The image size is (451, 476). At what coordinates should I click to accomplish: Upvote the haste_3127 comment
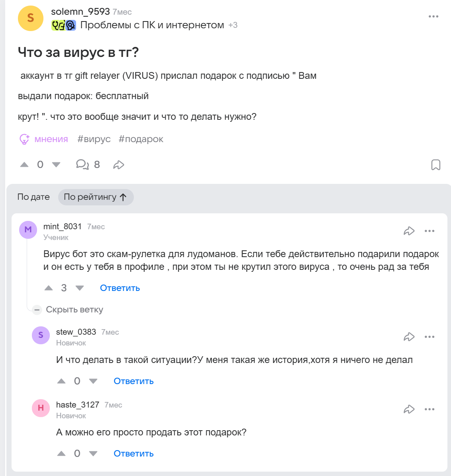[61, 454]
